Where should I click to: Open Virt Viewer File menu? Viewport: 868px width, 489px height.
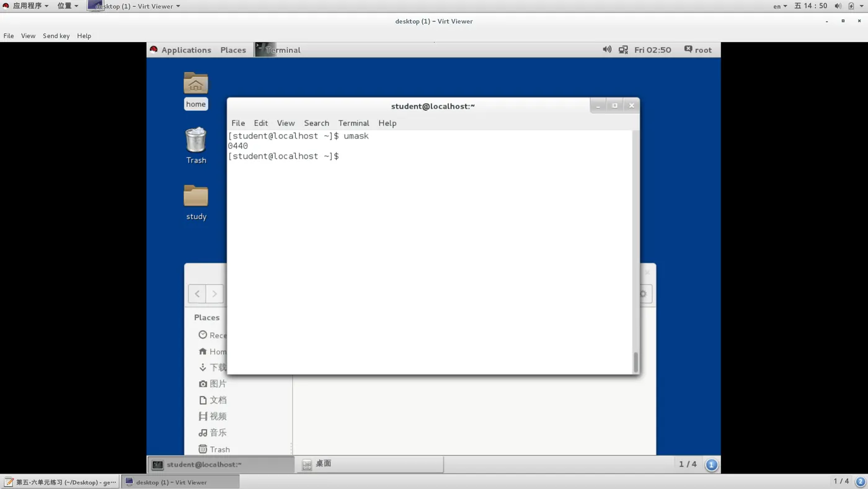coord(9,36)
